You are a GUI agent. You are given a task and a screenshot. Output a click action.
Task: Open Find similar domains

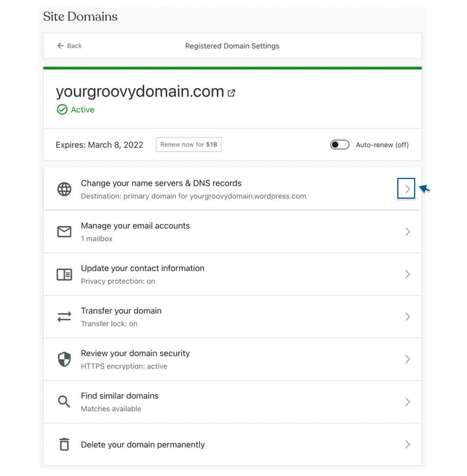pyautogui.click(x=233, y=402)
